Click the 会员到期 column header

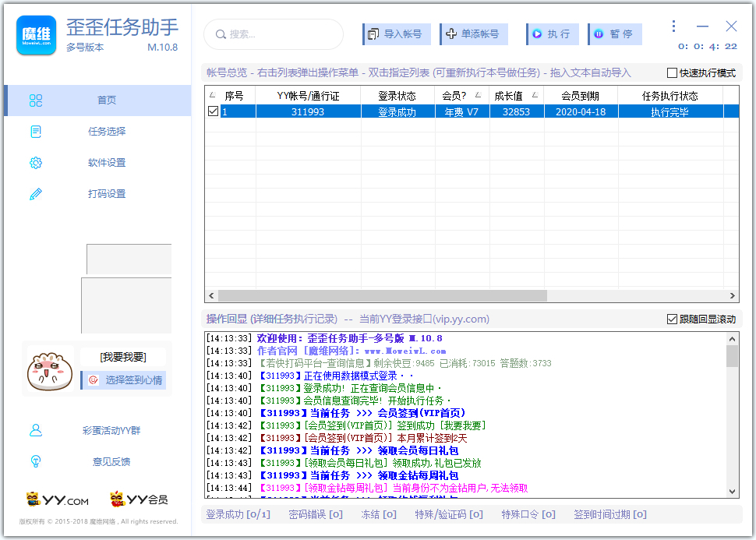coord(581,96)
